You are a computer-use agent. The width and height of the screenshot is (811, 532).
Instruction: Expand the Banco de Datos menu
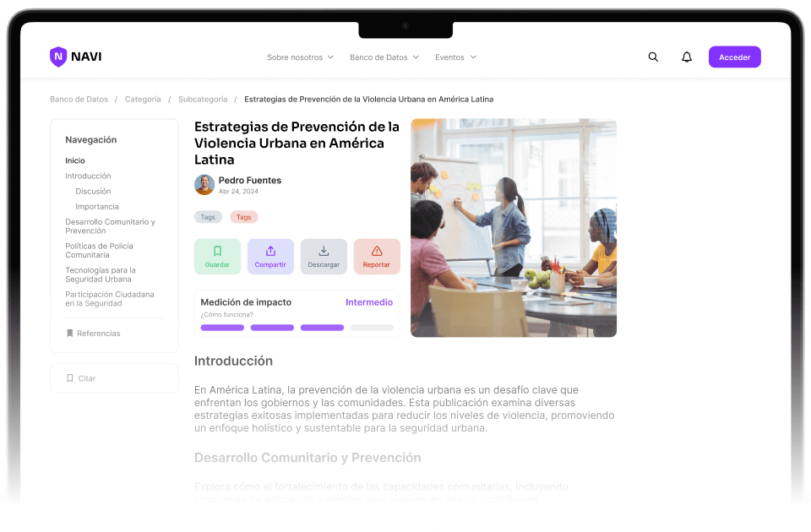click(384, 57)
